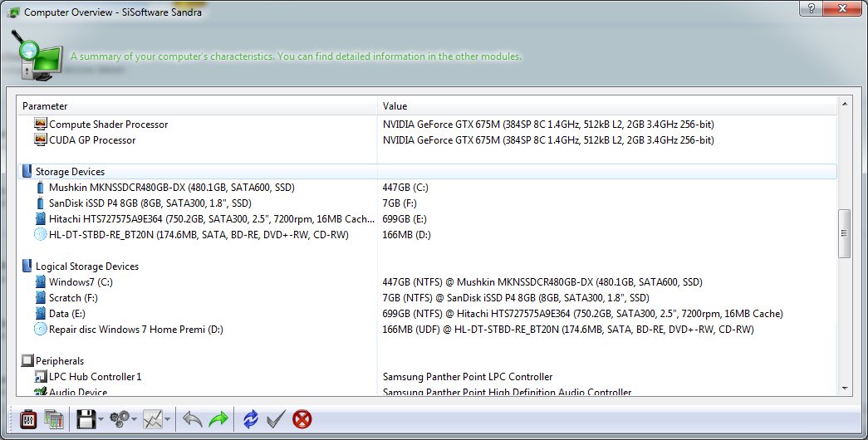Click the help question mark button
The image size is (868, 440).
coord(811,7)
